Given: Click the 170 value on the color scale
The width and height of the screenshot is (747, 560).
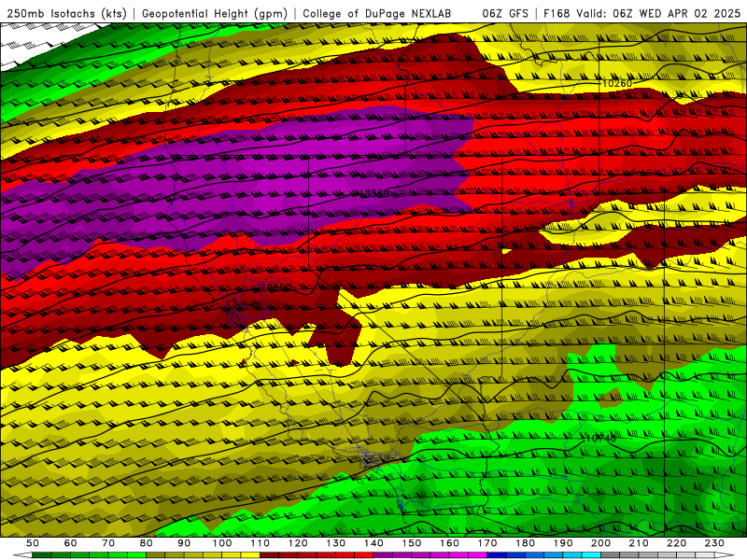Looking at the screenshot, I should tap(487, 543).
